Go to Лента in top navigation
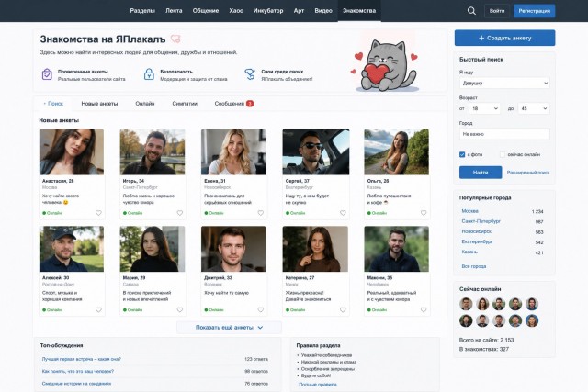 (174, 11)
